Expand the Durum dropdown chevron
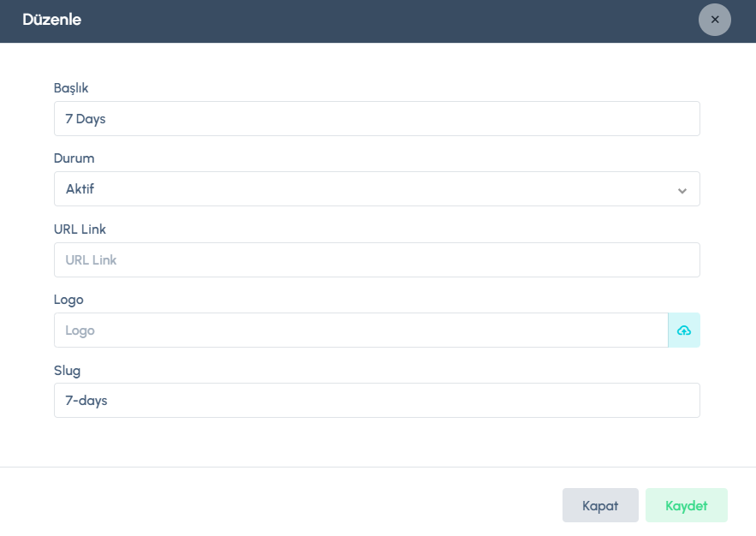The width and height of the screenshot is (756, 536). [x=682, y=190]
